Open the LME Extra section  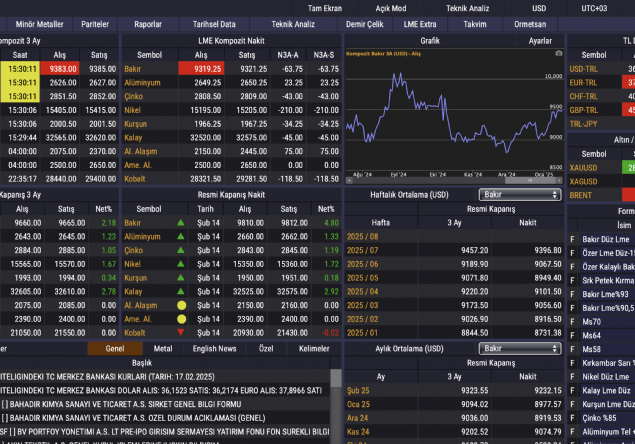419,24
